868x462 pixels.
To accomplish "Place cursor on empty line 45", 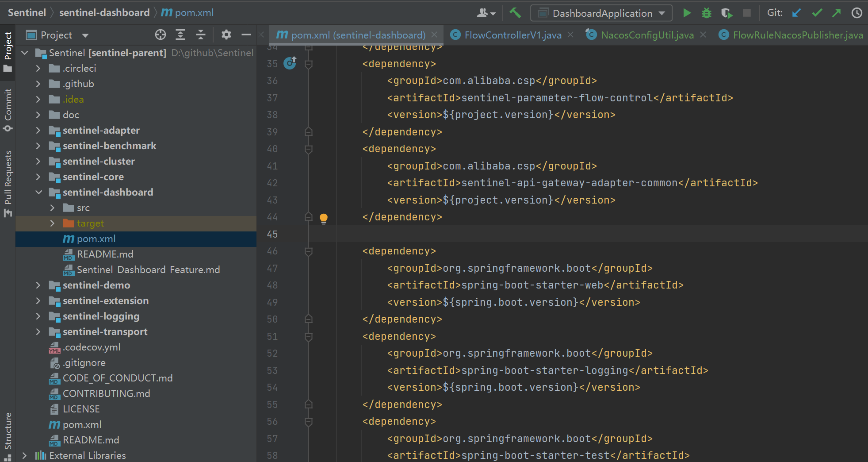I will [x=588, y=234].
